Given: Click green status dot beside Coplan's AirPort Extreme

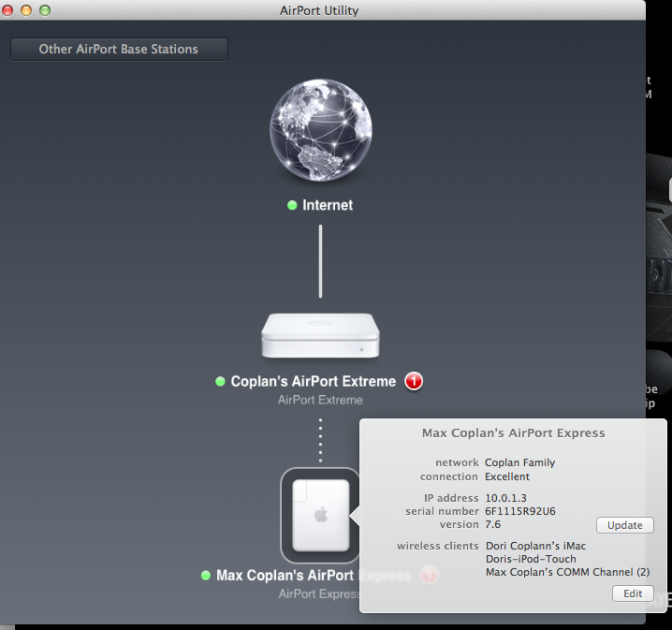Looking at the screenshot, I should pyautogui.click(x=220, y=381).
